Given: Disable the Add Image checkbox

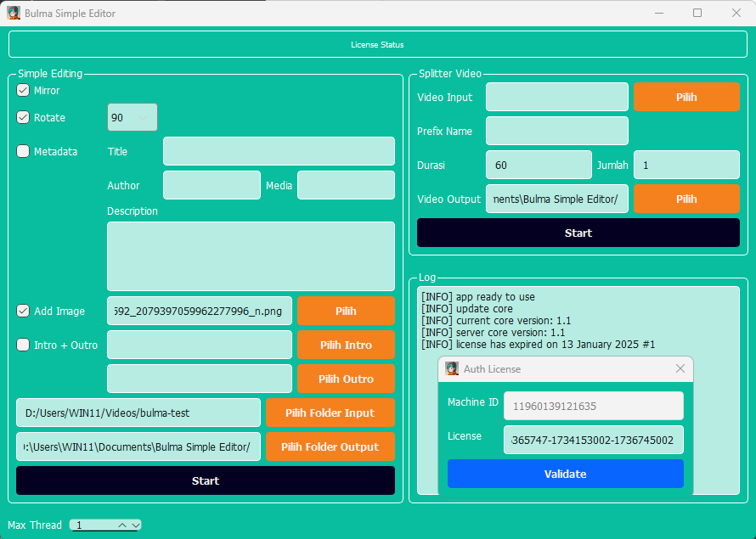Looking at the screenshot, I should click(23, 311).
